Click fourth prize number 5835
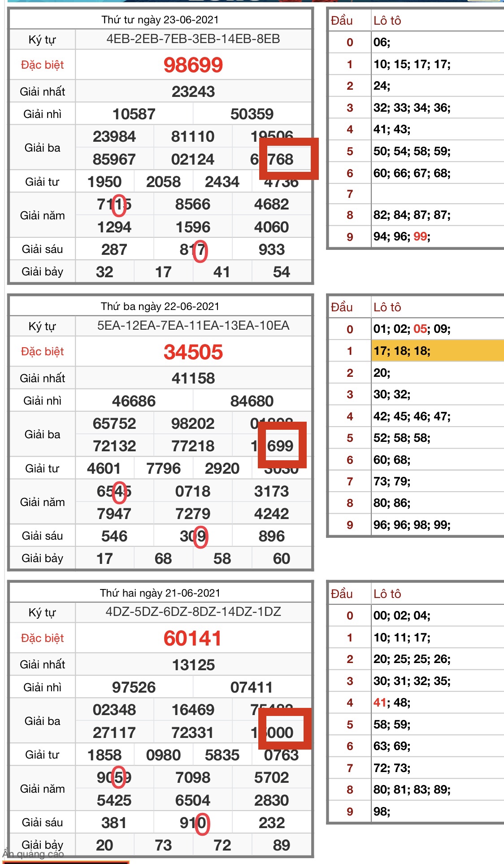 pyautogui.click(x=222, y=755)
